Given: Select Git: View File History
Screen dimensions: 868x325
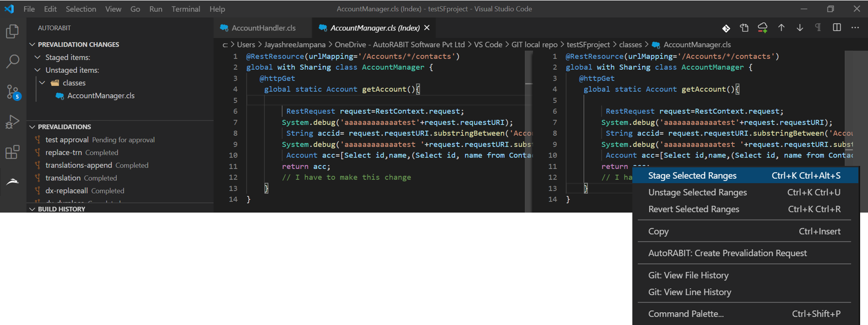Looking at the screenshot, I should (745, 275).
